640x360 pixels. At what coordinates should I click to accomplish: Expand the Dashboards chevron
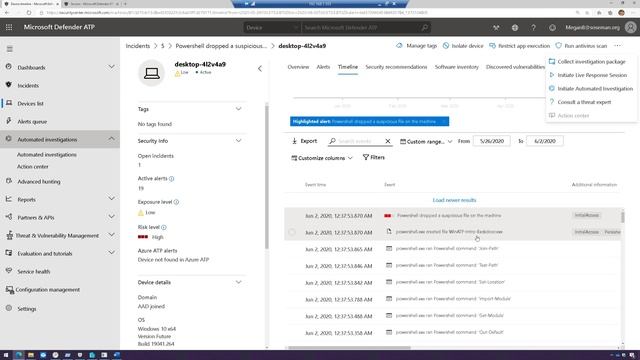111,67
